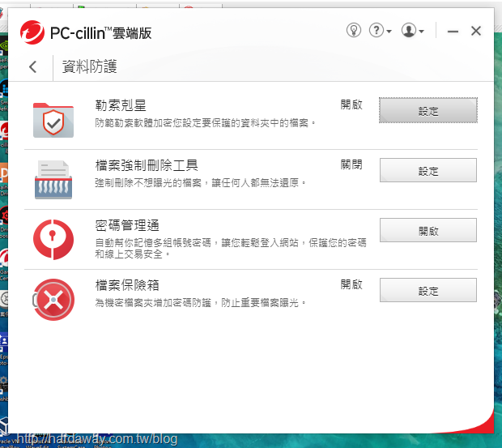The width and height of the screenshot is (502, 448).
Task: Open the user account dropdown
Action: click(413, 31)
